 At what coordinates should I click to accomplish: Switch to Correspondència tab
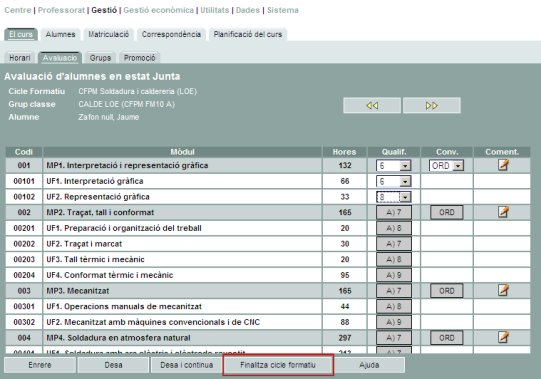tap(171, 34)
